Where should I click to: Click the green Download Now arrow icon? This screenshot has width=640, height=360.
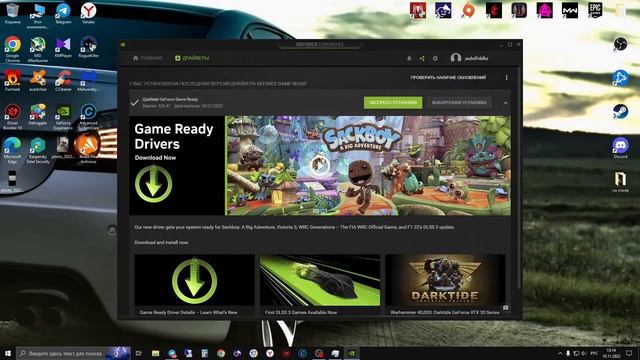click(x=153, y=184)
